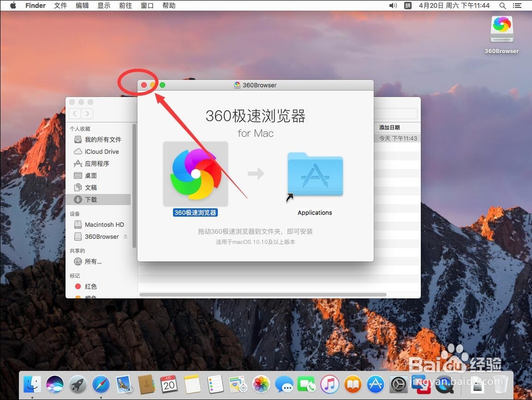The image size is (532, 400).
Task: Click the Finder sidebar vertical scrollbar
Action: [135, 186]
